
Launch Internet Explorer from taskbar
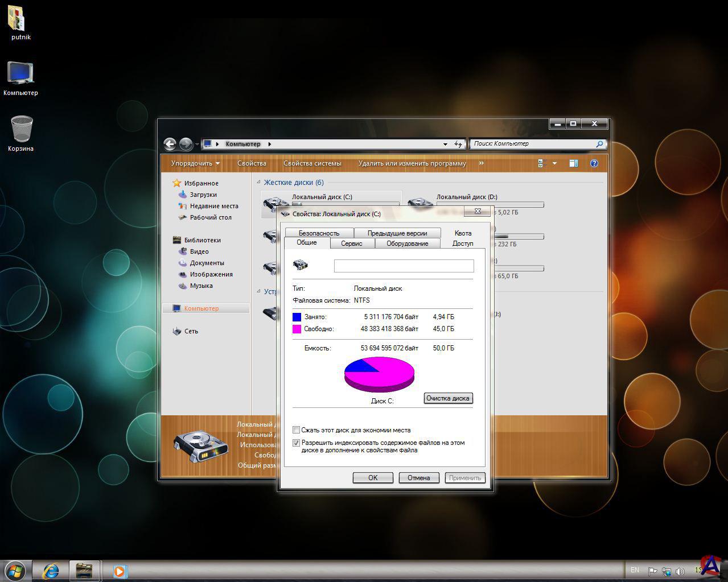click(51, 570)
